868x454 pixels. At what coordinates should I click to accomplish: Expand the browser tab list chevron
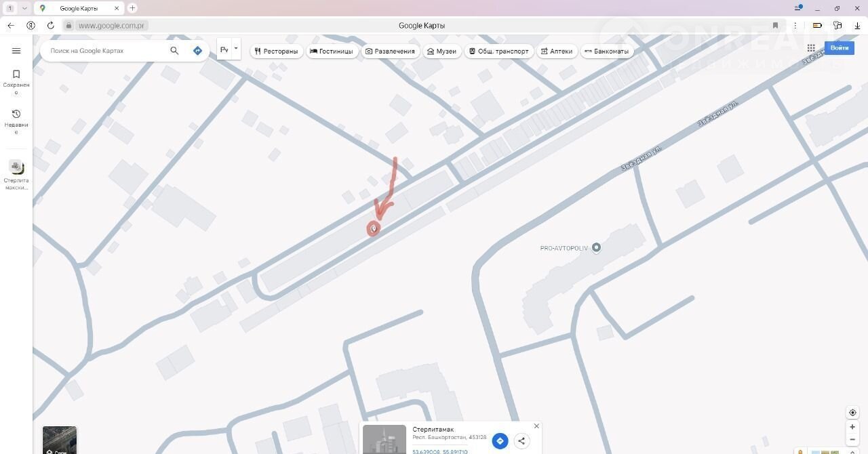pyautogui.click(x=24, y=8)
